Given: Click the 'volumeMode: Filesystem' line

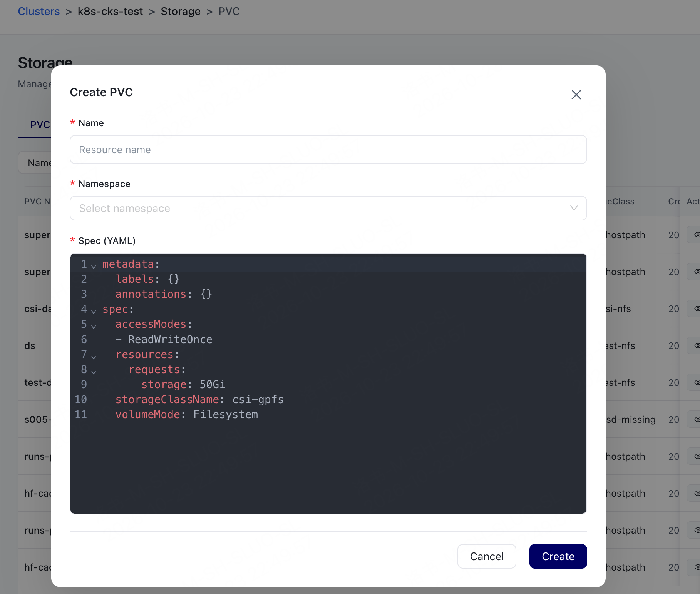Looking at the screenshot, I should 187,414.
